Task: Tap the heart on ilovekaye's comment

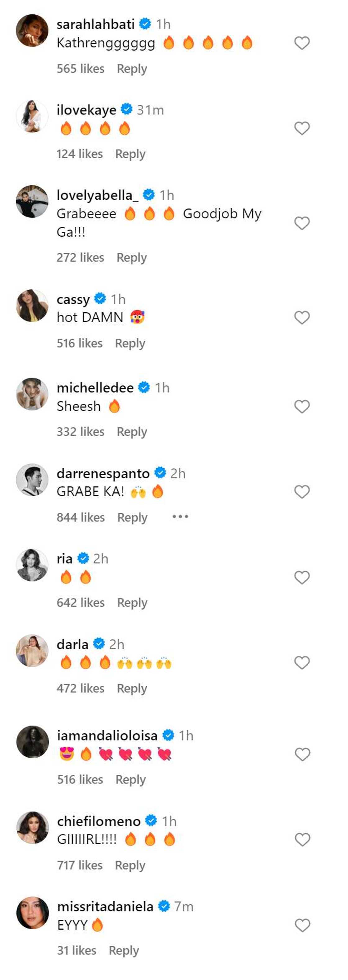Action: (x=302, y=128)
